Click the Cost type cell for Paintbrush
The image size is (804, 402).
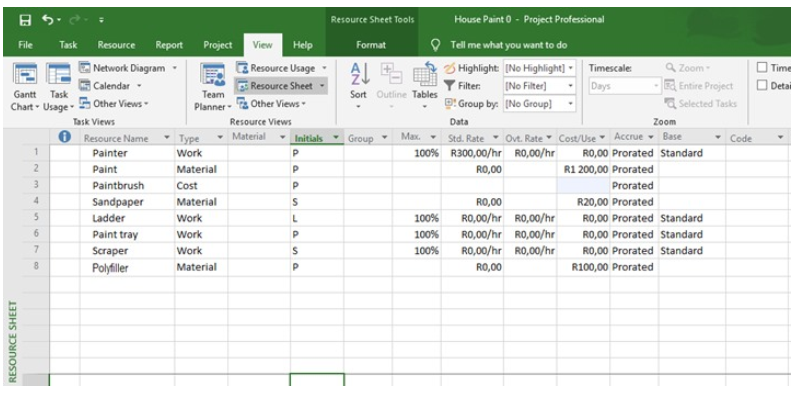click(201, 186)
